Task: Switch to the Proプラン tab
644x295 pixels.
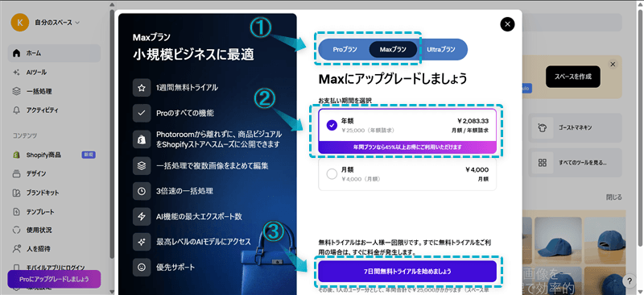Action: (345, 49)
